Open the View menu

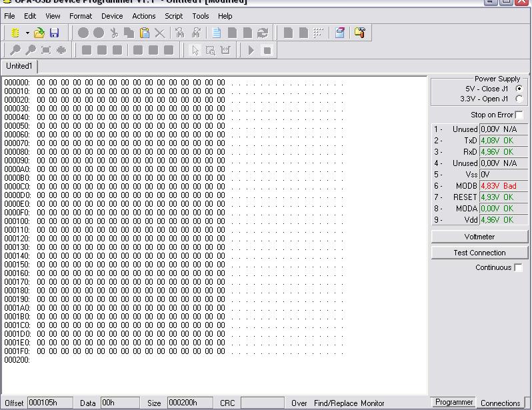[x=53, y=16]
